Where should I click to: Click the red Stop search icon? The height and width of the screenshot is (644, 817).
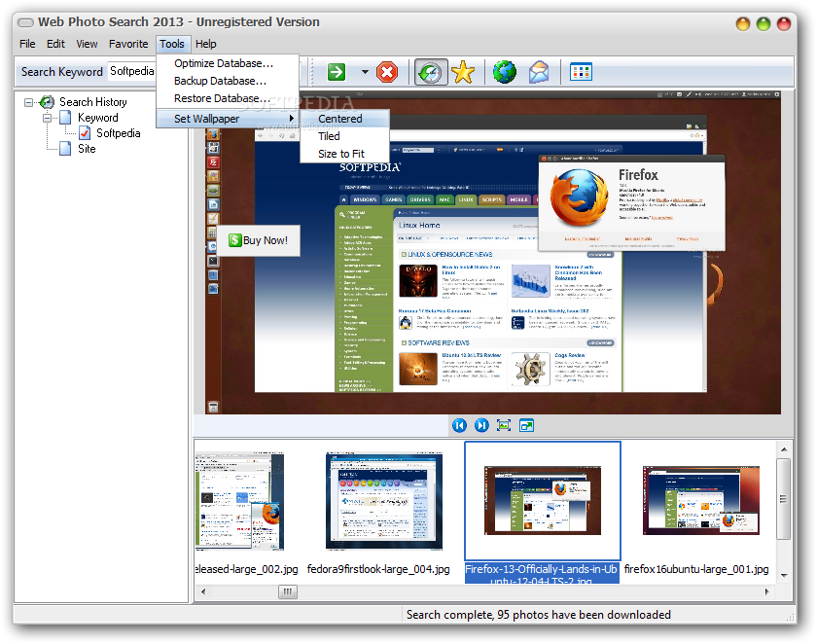click(387, 72)
